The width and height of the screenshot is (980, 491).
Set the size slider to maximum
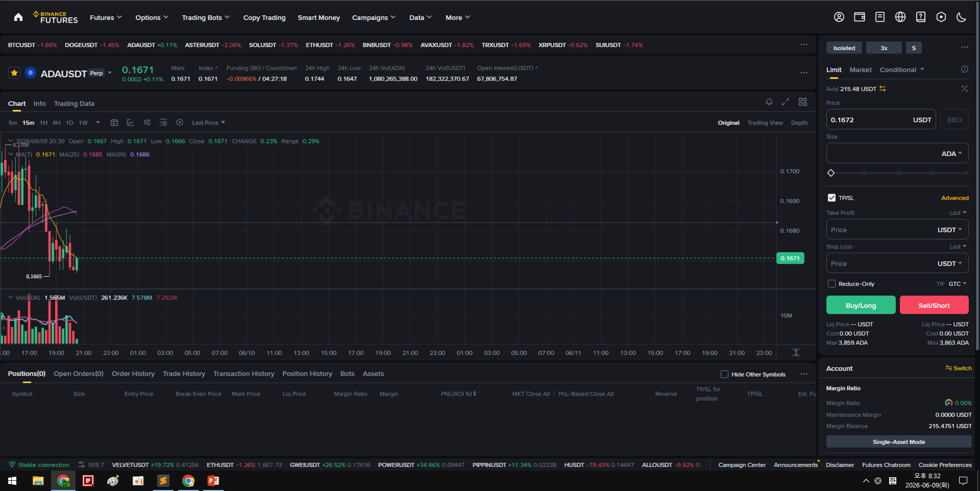point(966,173)
